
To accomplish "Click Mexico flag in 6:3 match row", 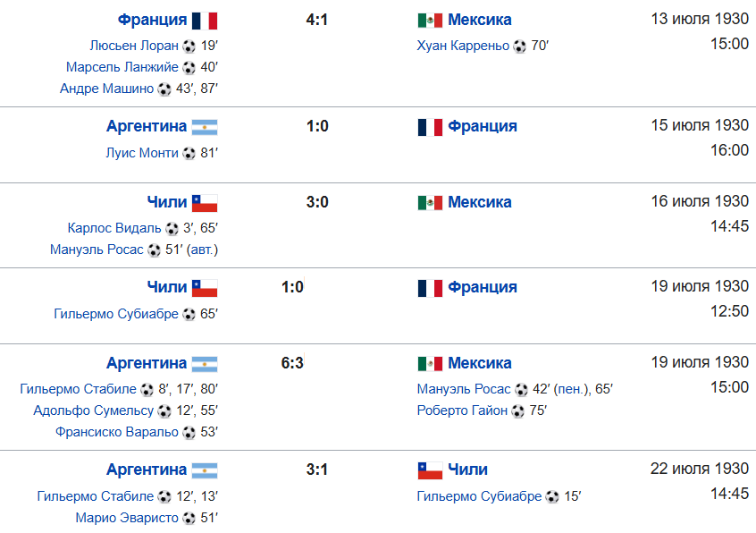I will 430,364.
